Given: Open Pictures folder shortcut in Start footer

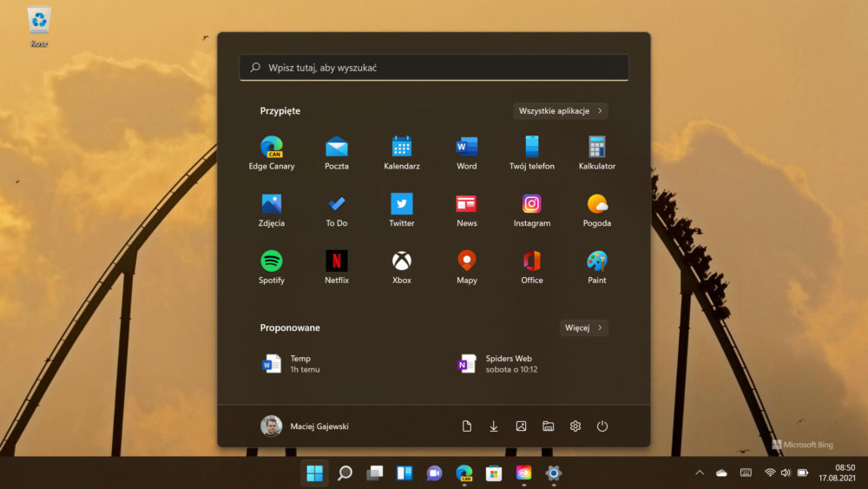Looking at the screenshot, I should click(x=521, y=426).
